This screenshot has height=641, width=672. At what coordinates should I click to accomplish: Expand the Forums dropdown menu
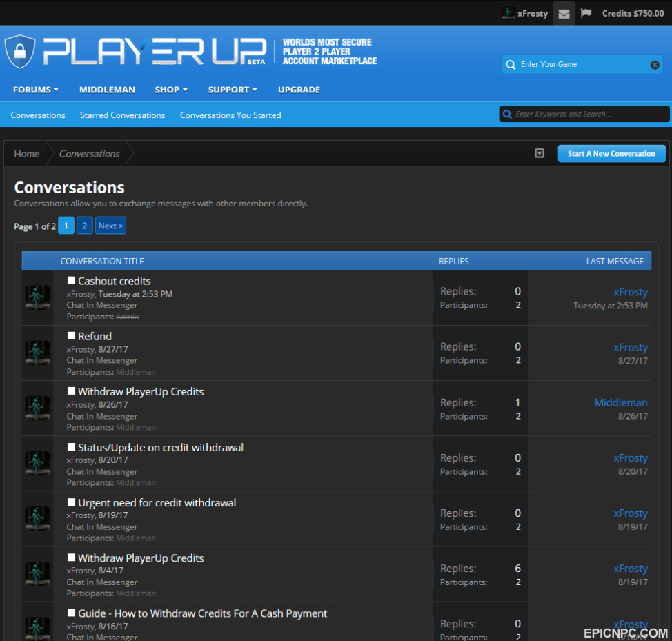pos(36,90)
